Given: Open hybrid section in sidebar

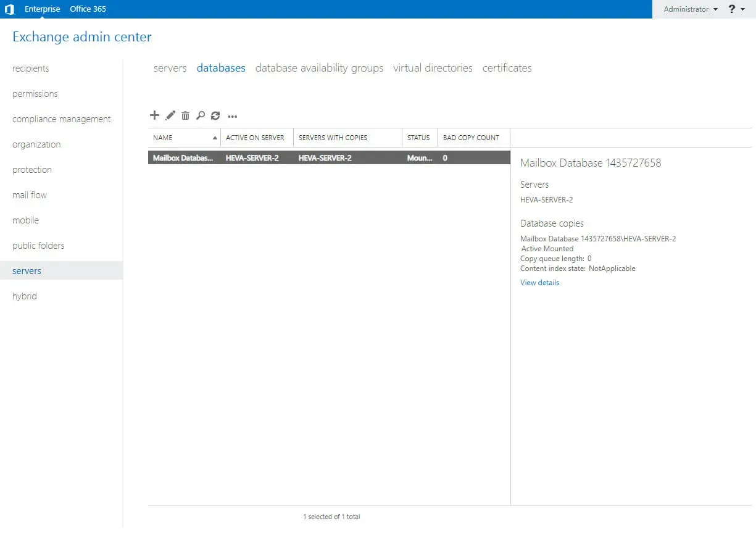Looking at the screenshot, I should coord(25,296).
